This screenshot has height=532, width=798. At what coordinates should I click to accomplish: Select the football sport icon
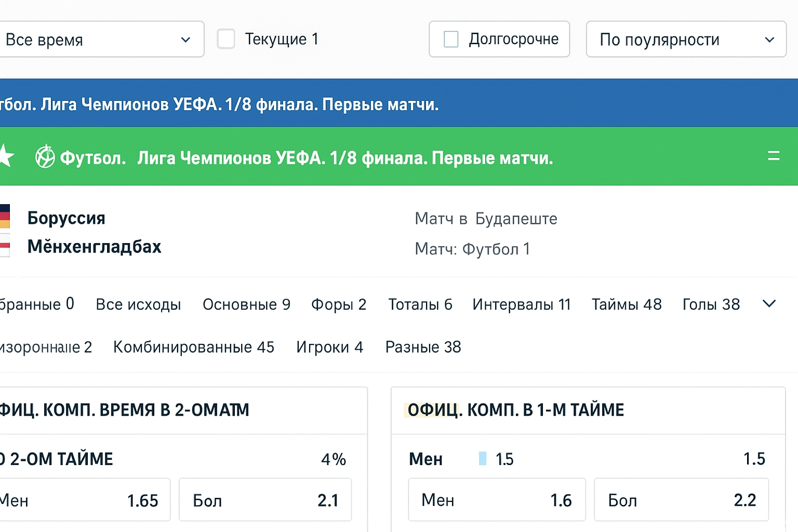click(x=45, y=156)
